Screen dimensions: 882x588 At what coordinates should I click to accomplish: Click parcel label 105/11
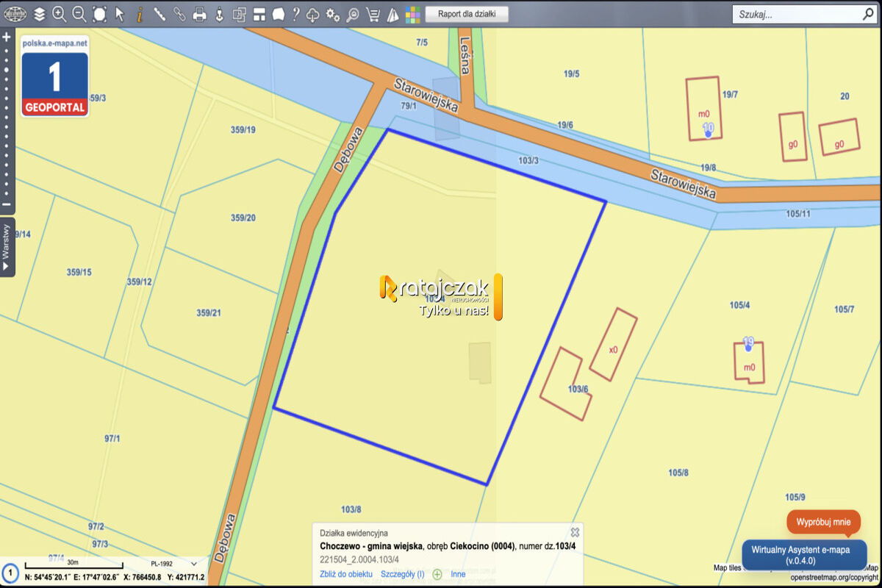pyautogui.click(x=798, y=214)
